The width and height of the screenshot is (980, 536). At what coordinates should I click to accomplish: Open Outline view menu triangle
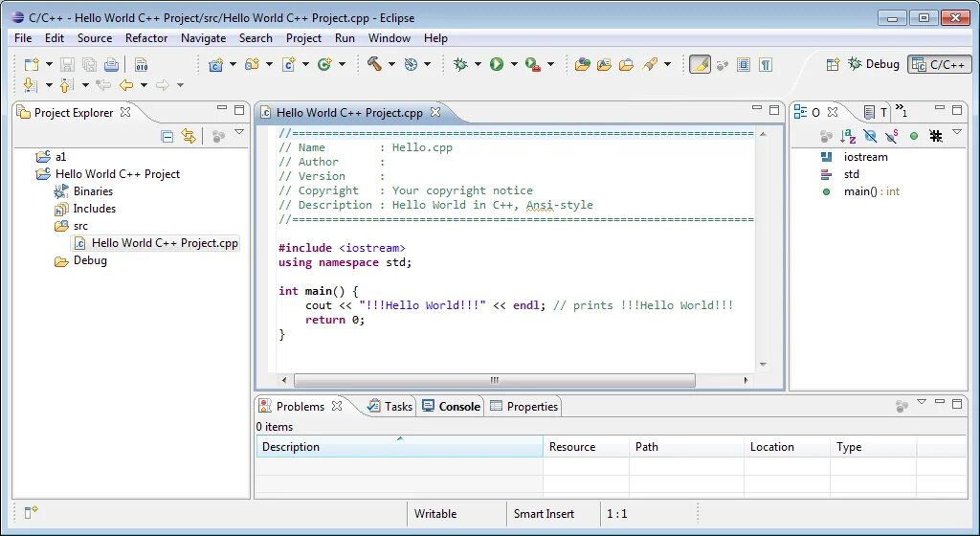click(957, 132)
